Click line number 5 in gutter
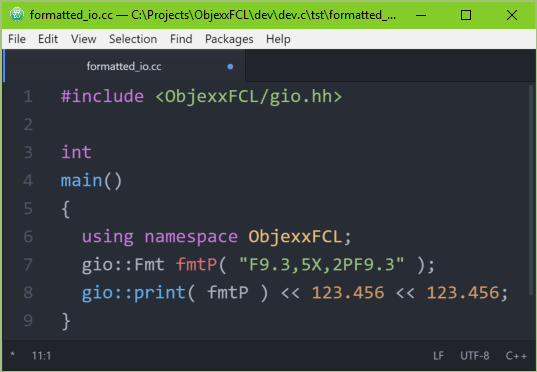The width and height of the screenshot is (537, 372). tap(28, 209)
